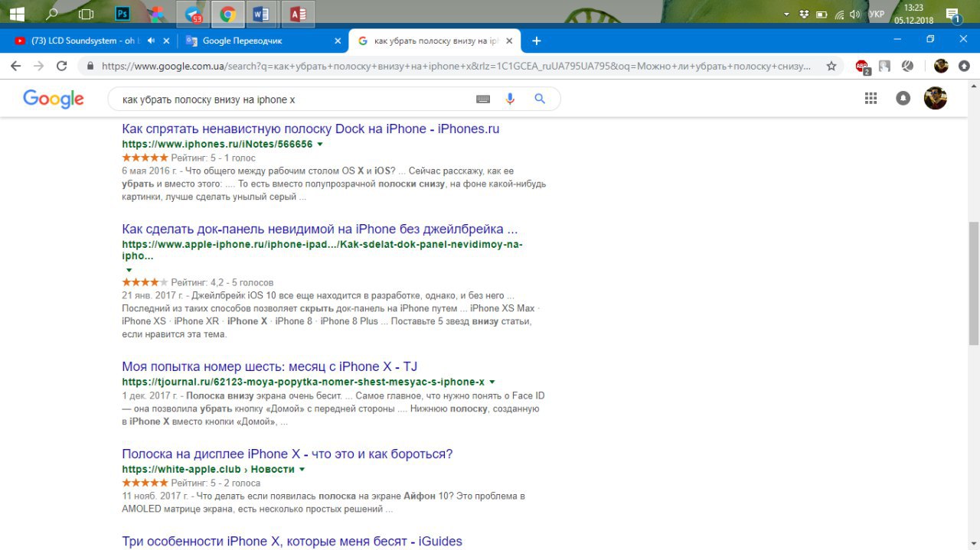This screenshot has height=550, width=980.
Task: Switch to Word in taskbar
Action: pos(262,14)
